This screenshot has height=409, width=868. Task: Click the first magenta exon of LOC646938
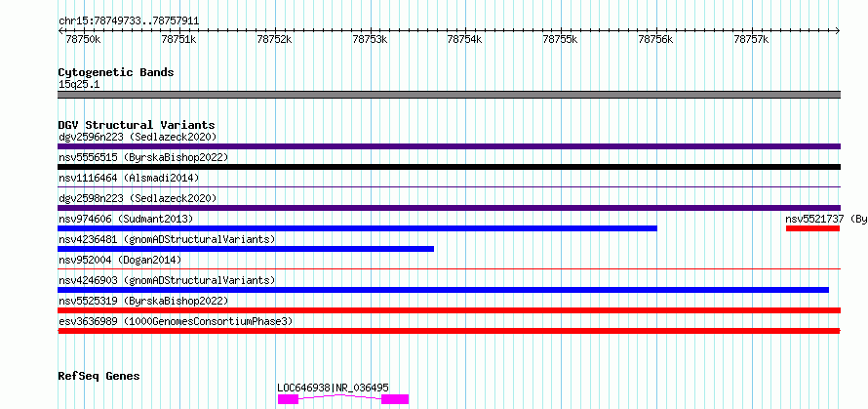(288, 399)
